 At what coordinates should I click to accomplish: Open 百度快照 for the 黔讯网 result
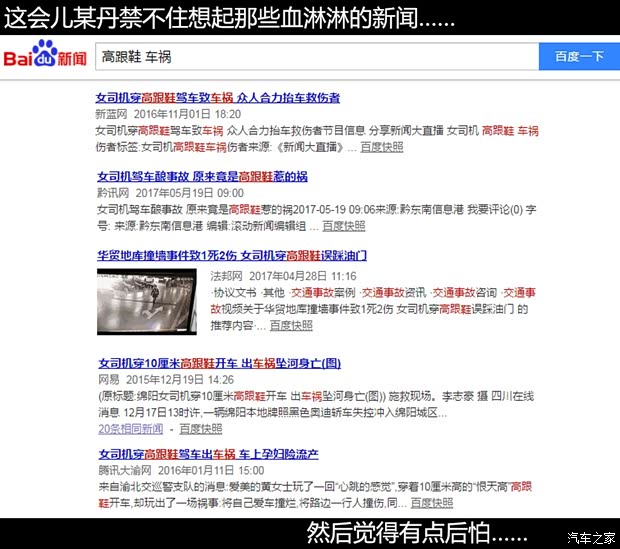(x=344, y=226)
